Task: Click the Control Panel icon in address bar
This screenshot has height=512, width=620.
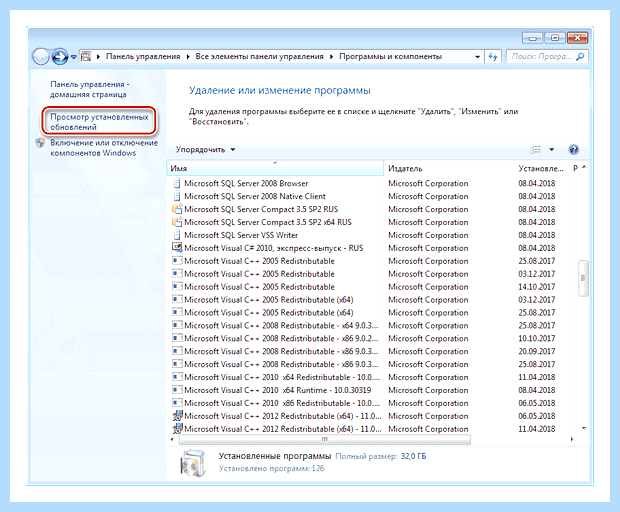Action: point(86,57)
